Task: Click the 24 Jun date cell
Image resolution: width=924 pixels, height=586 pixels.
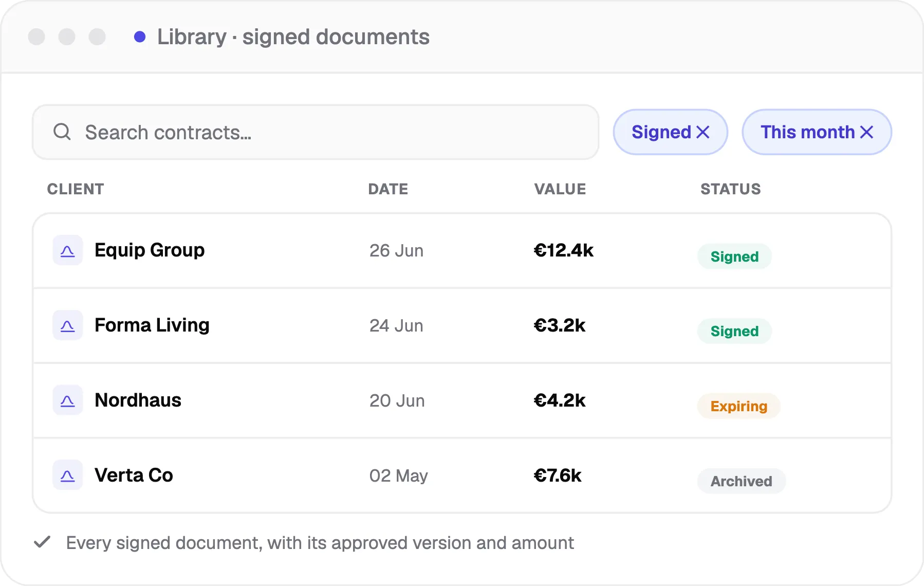Action: point(397,326)
